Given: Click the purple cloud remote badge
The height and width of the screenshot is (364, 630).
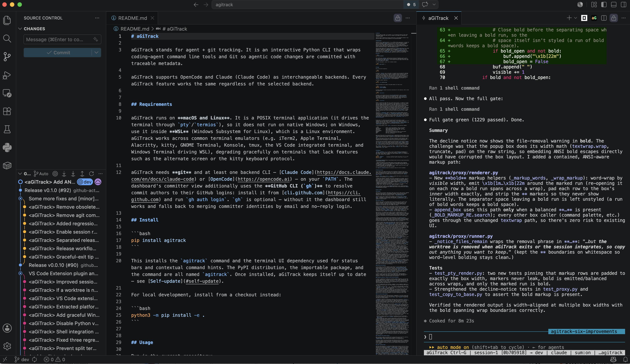Looking at the screenshot, I should coord(98,182).
